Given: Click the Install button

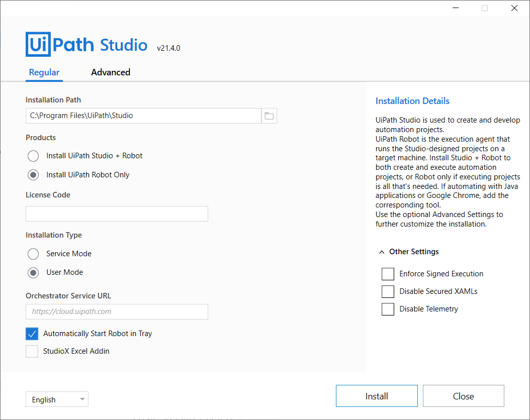Looking at the screenshot, I should click(377, 396).
